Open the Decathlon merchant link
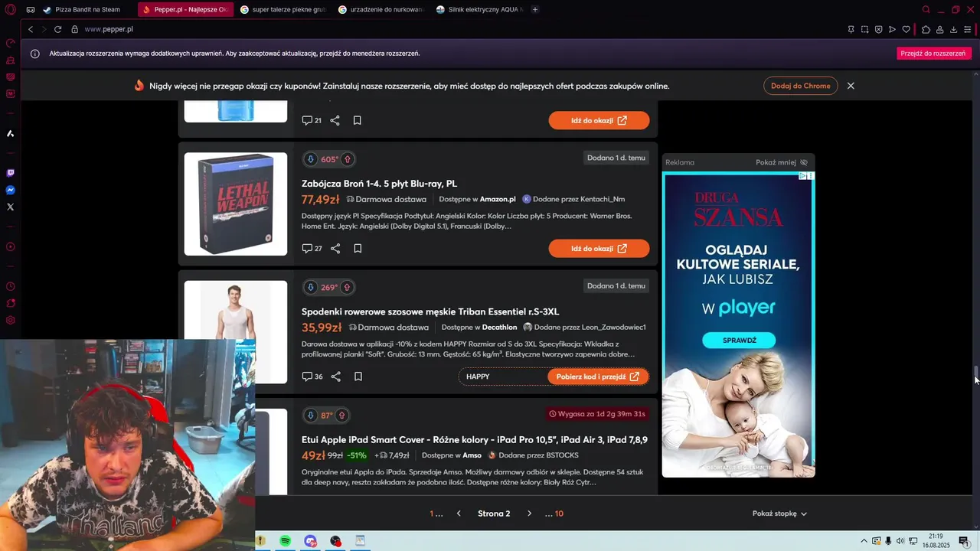980x551 pixels. click(499, 327)
